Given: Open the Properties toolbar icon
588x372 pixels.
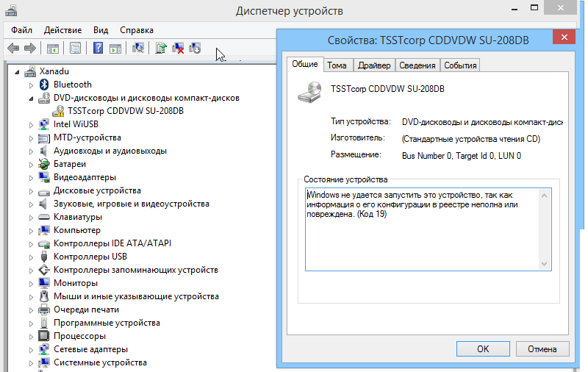Looking at the screenshot, I should click(76, 48).
